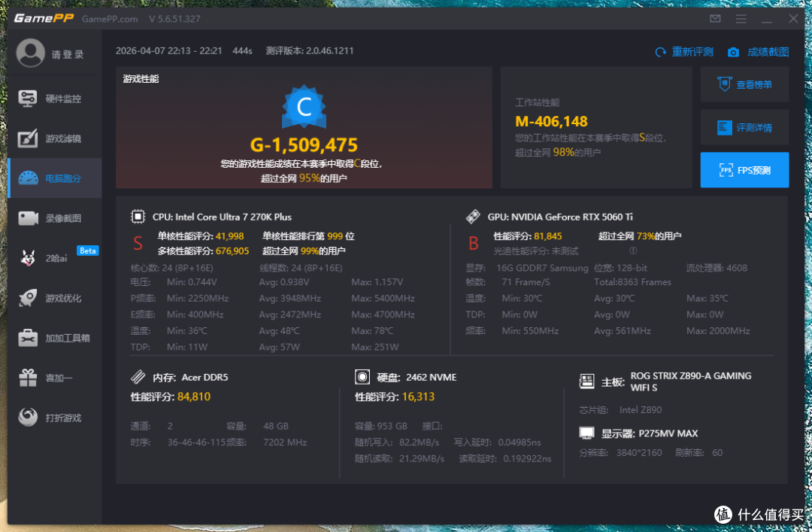Click the '16G GDDR7 Samsung' VRAM value
The width and height of the screenshot is (812, 532).
(x=542, y=268)
